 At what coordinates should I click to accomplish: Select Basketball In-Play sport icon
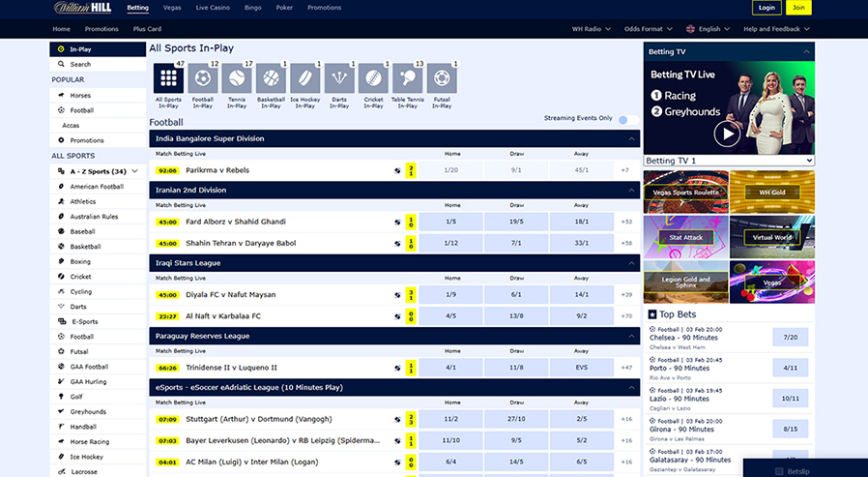(x=271, y=78)
